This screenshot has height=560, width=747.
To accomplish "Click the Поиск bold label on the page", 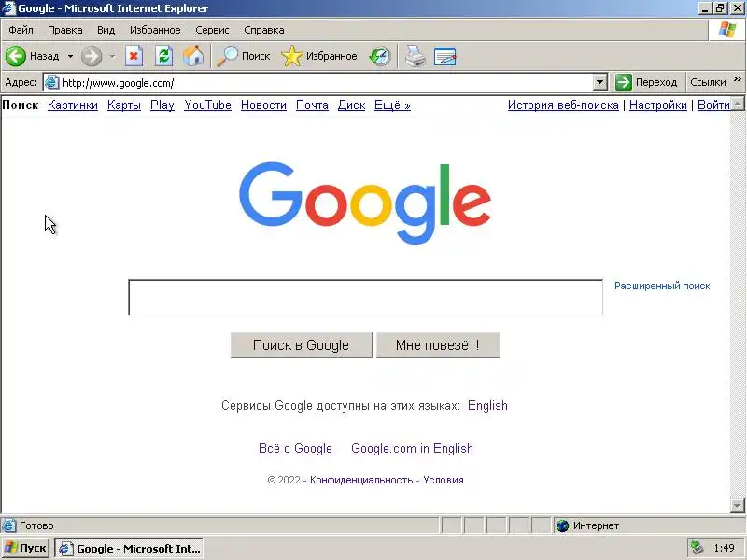I will (21, 105).
